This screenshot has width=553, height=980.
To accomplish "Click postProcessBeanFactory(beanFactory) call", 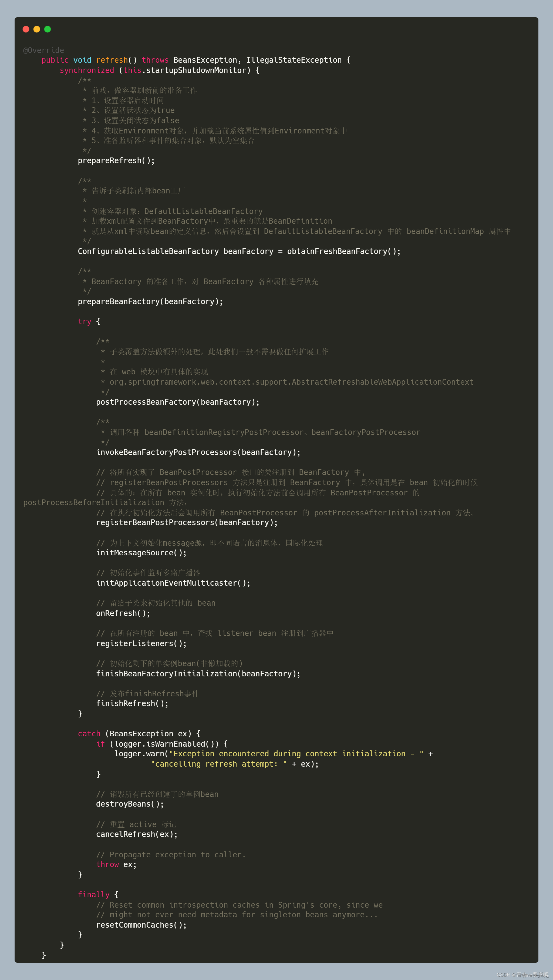I will 178,402.
